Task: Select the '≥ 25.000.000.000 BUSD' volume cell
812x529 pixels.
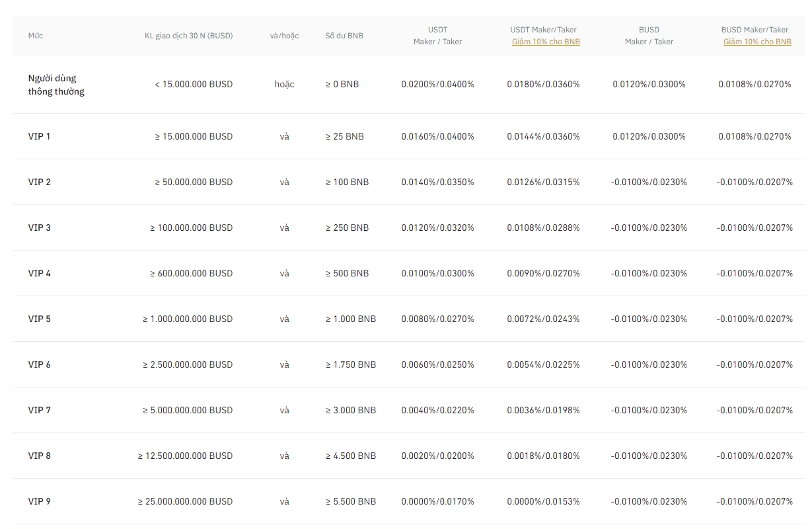Action: 185,501
